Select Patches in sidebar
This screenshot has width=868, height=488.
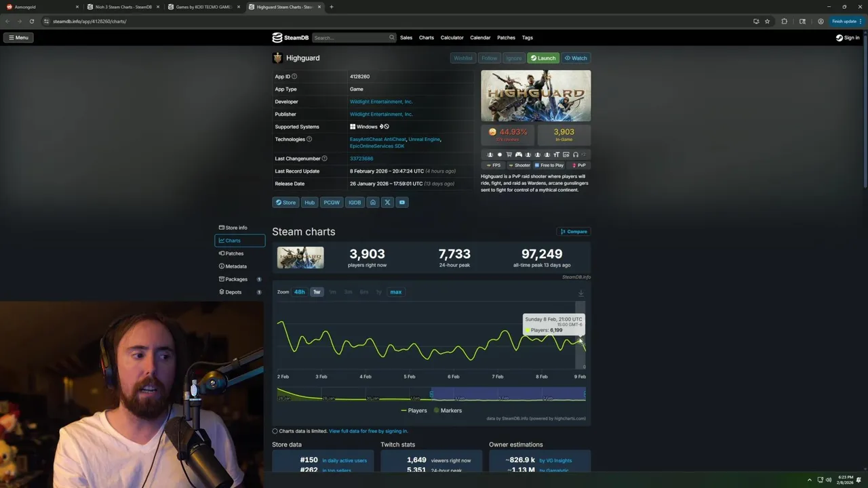coord(239,253)
